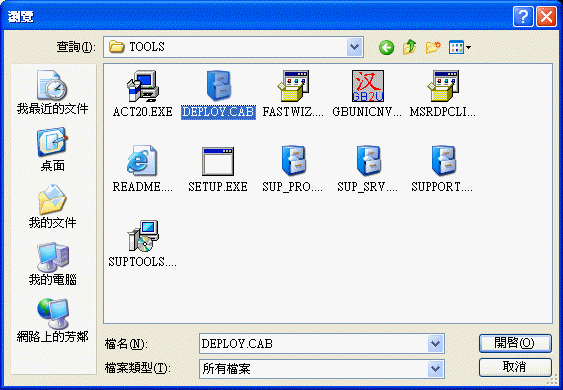
Task: Close the 瀏覽 dialog
Action: 546,17
